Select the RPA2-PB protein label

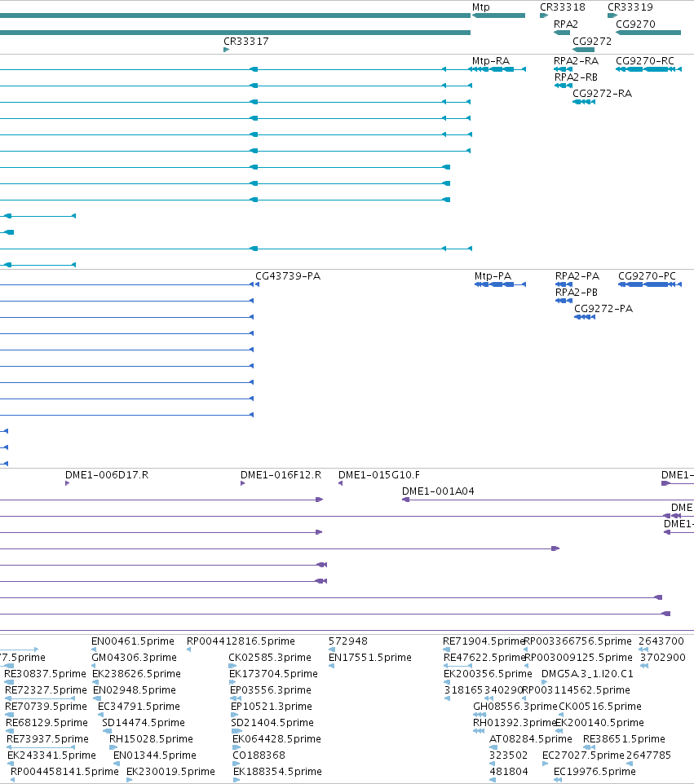[577, 293]
